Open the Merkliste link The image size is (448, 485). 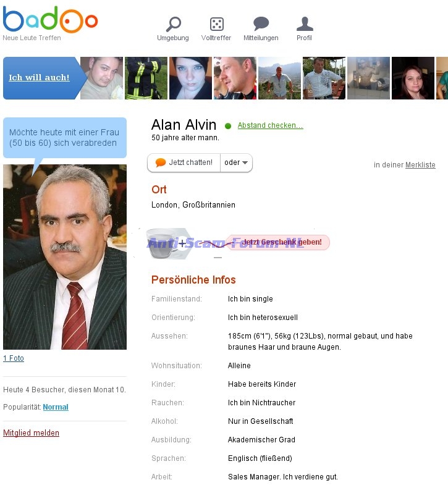coord(420,165)
